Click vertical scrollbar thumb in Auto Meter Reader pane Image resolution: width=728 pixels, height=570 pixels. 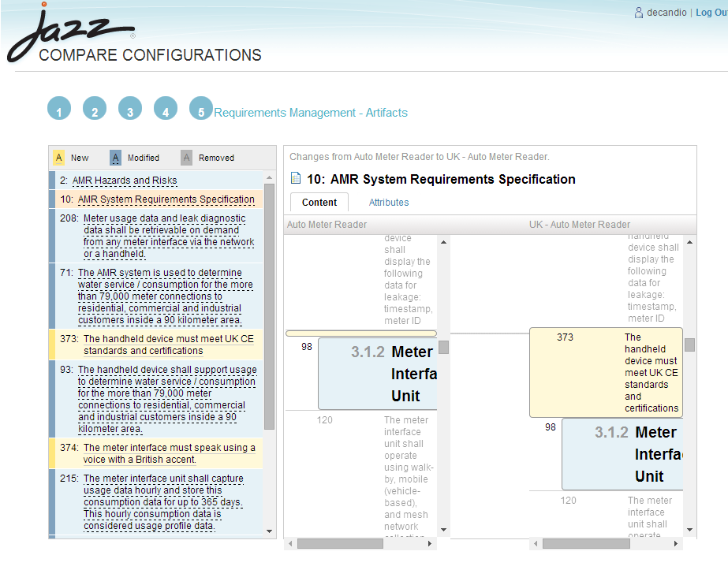(444, 347)
